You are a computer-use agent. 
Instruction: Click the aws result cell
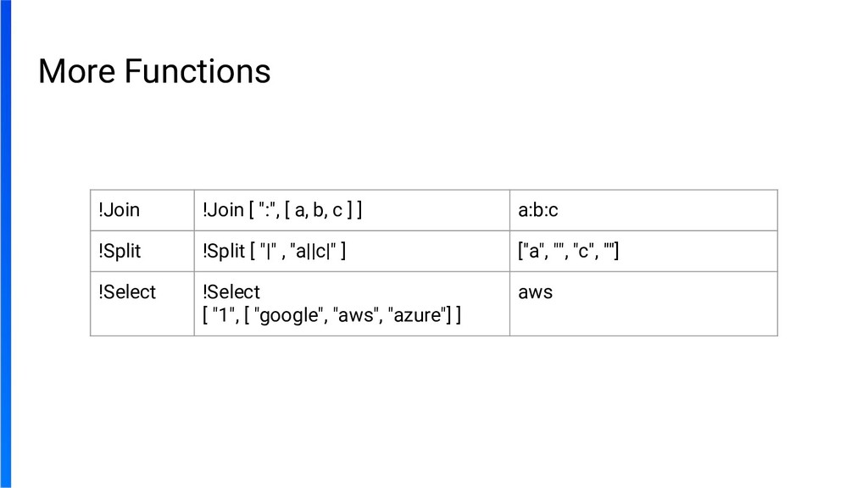tap(535, 292)
